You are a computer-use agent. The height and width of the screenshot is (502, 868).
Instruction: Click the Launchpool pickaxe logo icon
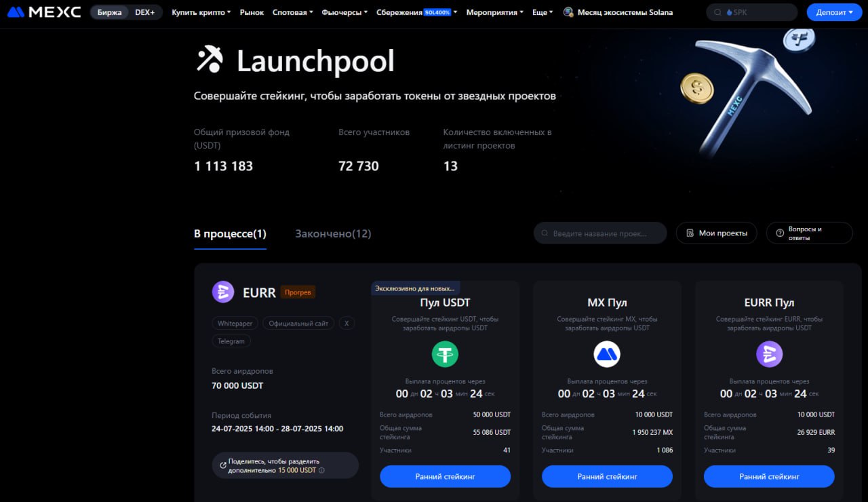click(210, 59)
